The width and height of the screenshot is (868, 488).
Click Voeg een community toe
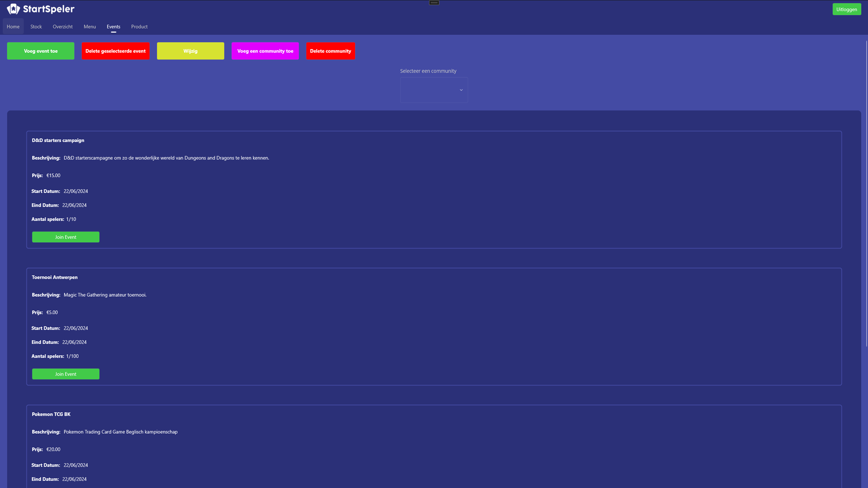tap(265, 51)
